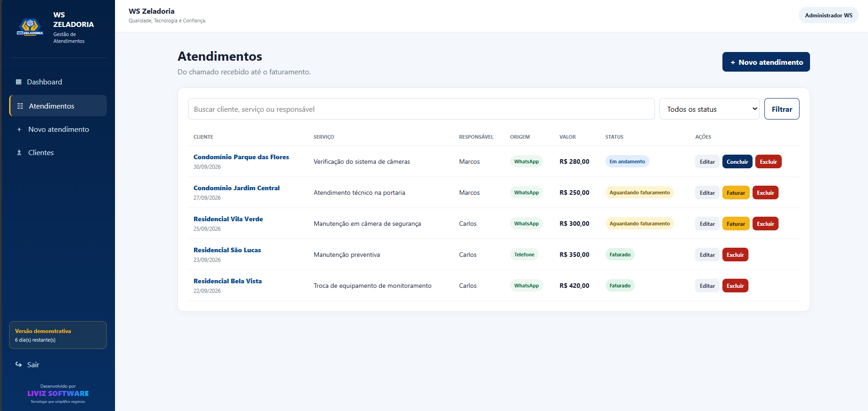This screenshot has width=868, height=411.
Task: Open Residencial Vila Verde client link
Action: (x=228, y=219)
